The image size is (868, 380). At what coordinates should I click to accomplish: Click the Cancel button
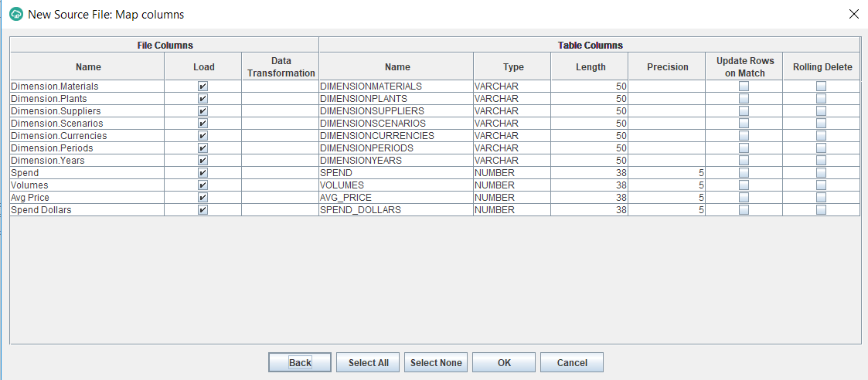pos(572,362)
